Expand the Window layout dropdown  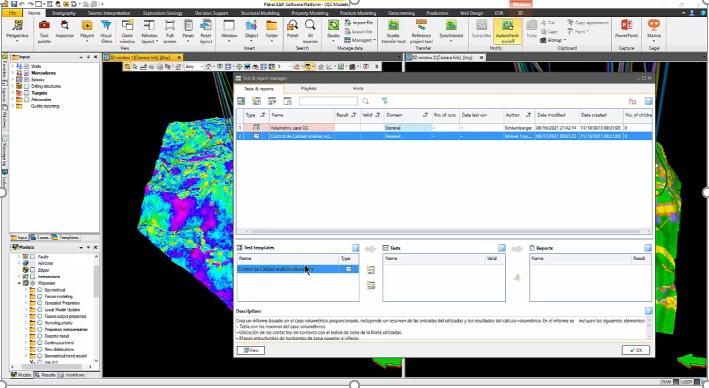(x=149, y=31)
